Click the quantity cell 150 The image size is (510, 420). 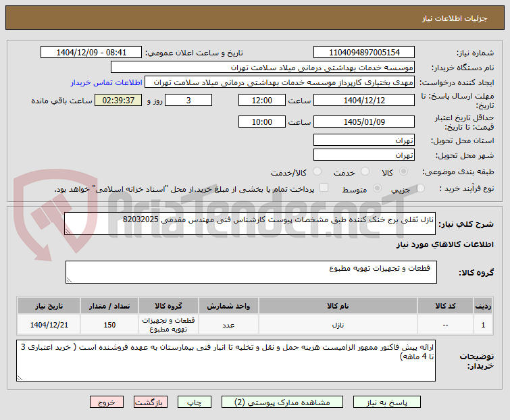[x=109, y=325]
